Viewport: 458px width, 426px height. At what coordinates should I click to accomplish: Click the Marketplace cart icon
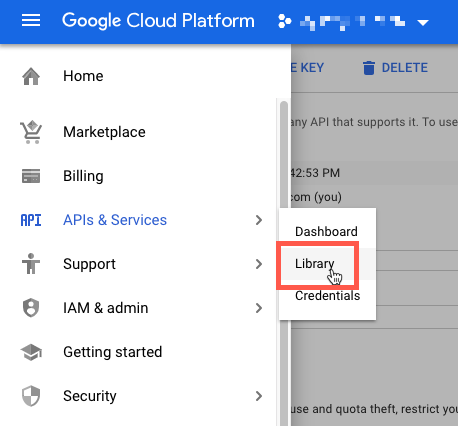tap(31, 132)
